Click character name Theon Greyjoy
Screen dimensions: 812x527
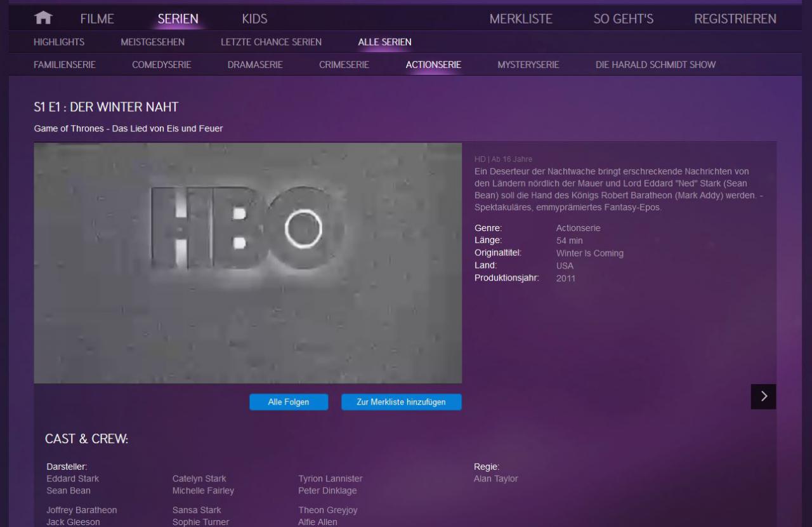coord(328,510)
